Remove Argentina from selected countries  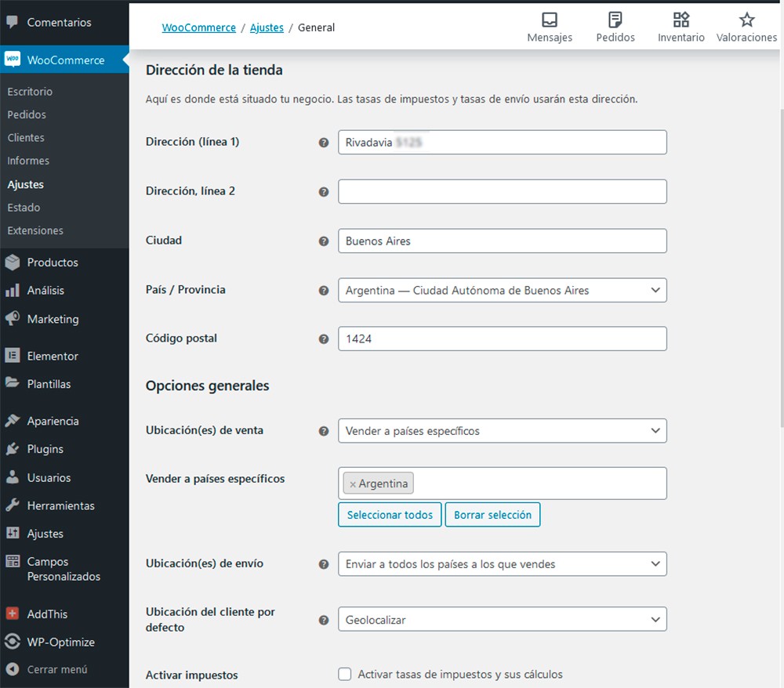pos(353,484)
